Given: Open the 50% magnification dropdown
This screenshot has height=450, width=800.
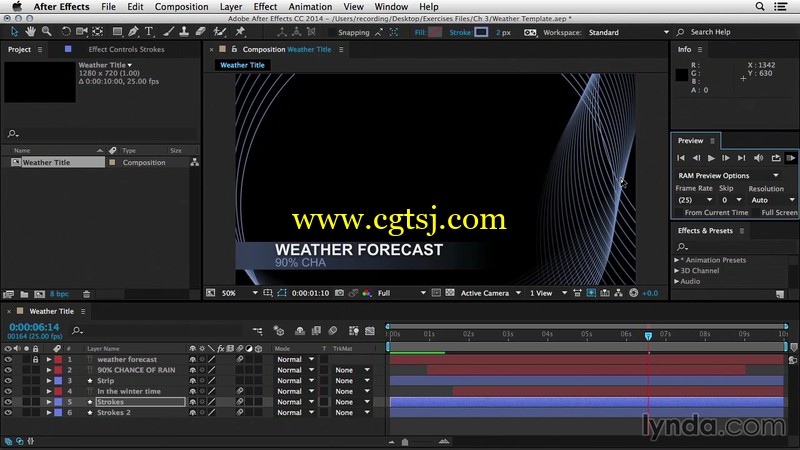Looking at the screenshot, I should pos(239,293).
